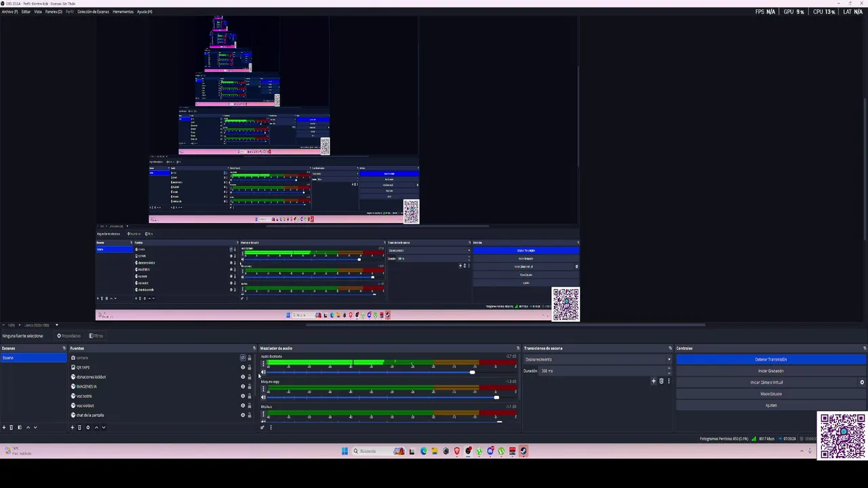Remove scene transition with trash icon
Viewport: 868px width, 488px height.
[661, 381]
